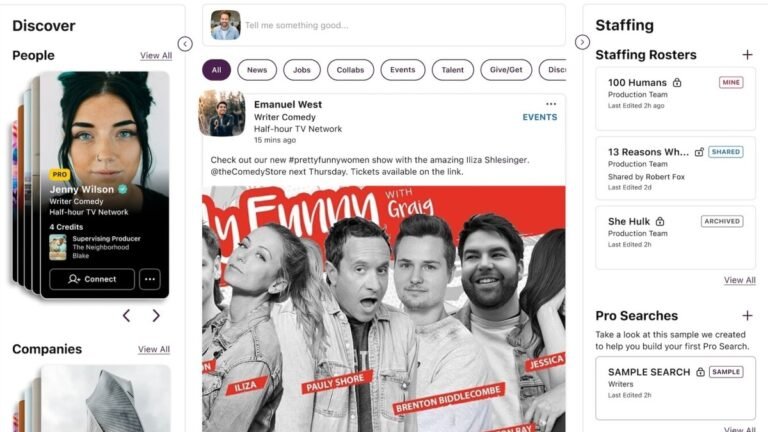Filter the feed by Talent
Viewport: 768px width, 432px height.
[453, 70]
